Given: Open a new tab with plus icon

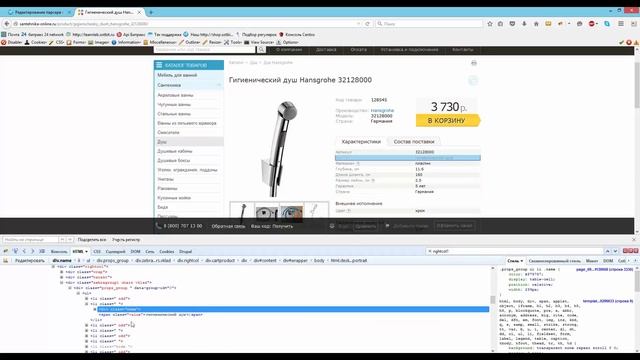Looking at the screenshot, I should pos(151,12).
